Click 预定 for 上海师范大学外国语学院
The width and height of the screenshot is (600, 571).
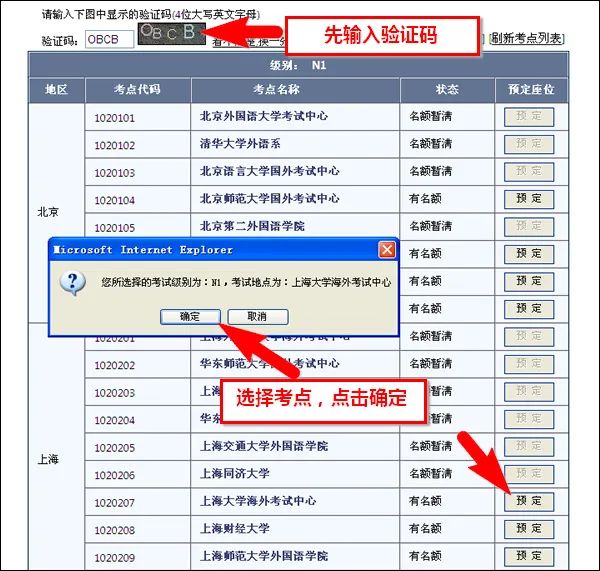(529, 556)
